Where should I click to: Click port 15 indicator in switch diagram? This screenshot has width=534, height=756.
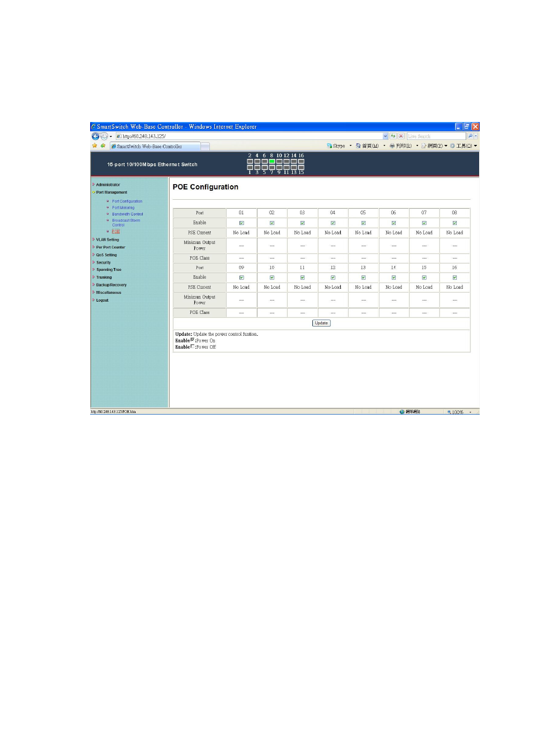tap(301, 167)
